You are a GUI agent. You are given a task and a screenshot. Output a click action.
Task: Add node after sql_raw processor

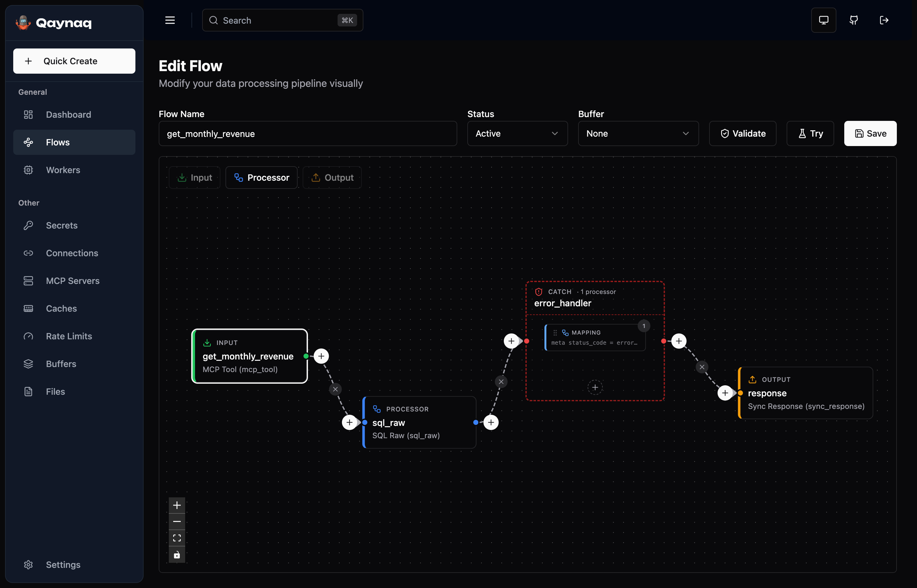[491, 422]
